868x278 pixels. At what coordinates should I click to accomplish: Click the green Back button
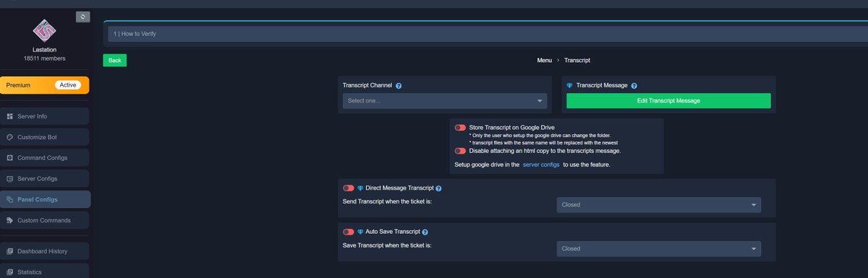click(114, 61)
